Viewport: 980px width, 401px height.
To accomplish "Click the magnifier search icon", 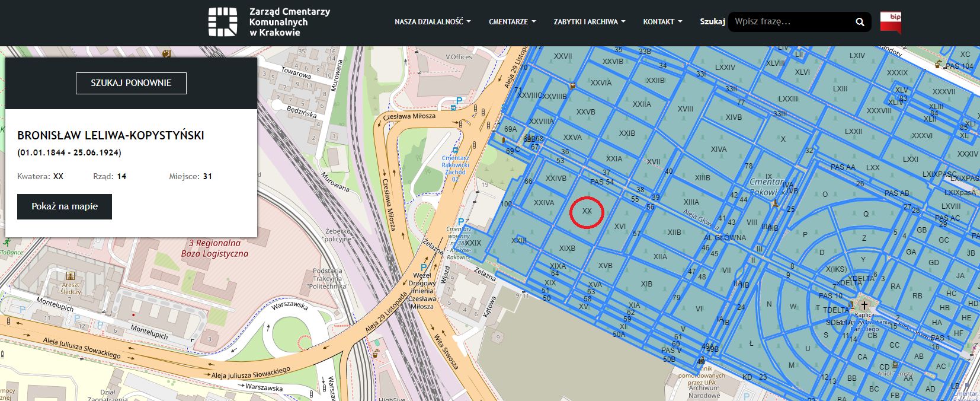I will [860, 22].
